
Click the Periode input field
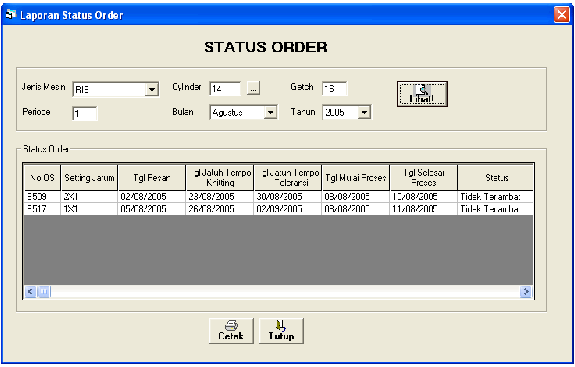85,113
